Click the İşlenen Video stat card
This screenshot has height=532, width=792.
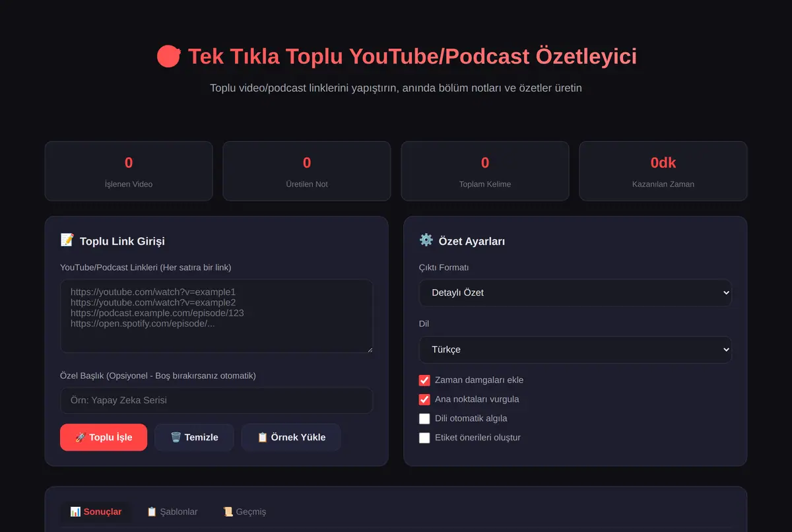[129, 171]
